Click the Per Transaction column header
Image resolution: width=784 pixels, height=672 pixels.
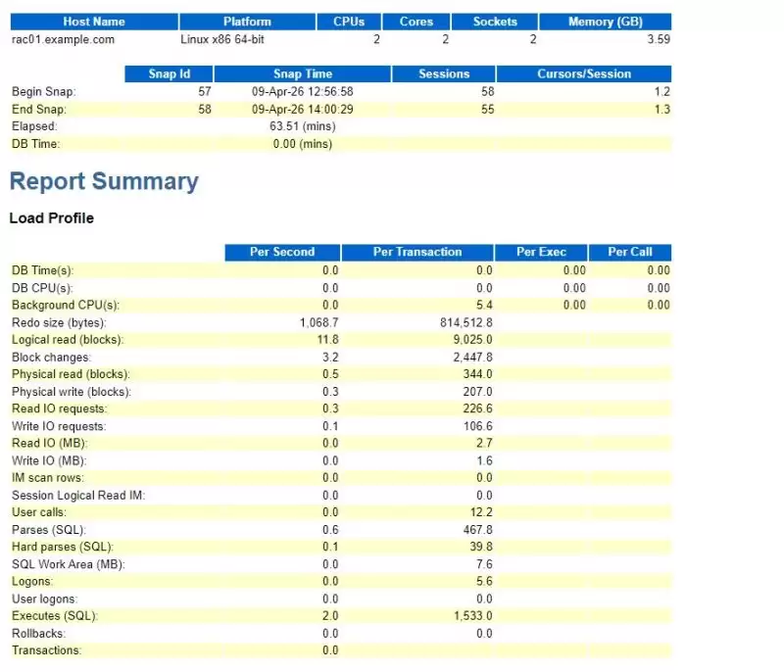pyautogui.click(x=417, y=252)
